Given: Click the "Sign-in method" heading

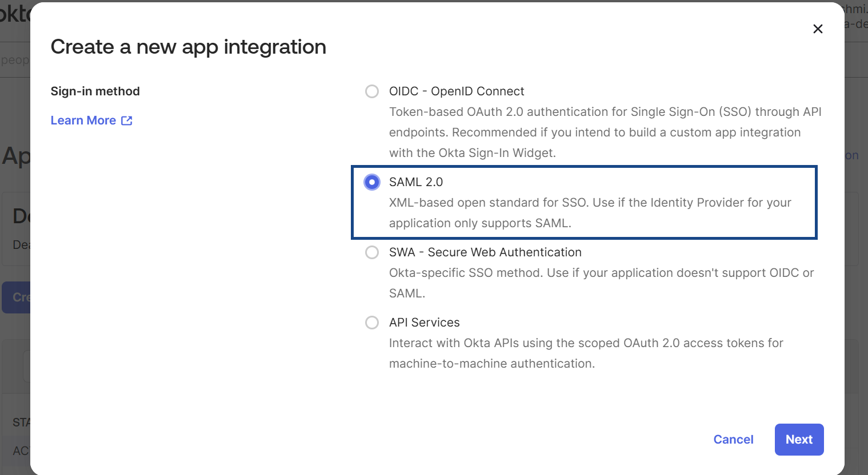Looking at the screenshot, I should (95, 91).
